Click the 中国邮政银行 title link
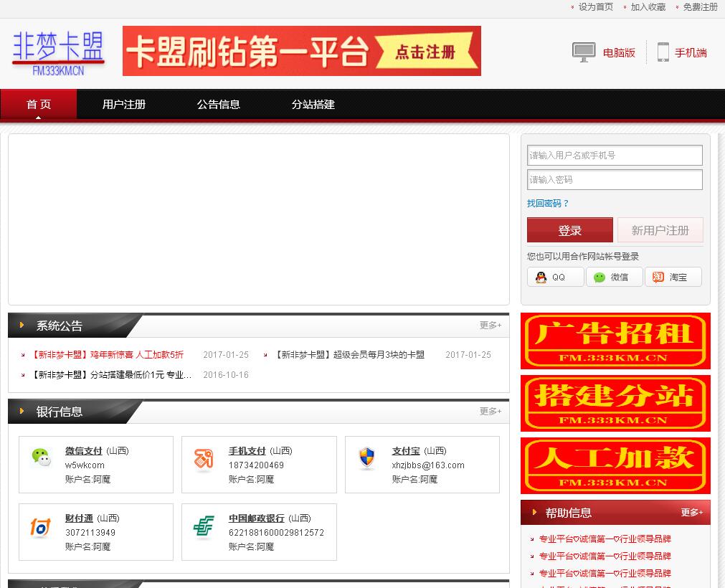This screenshot has height=588, width=725. tap(257, 518)
